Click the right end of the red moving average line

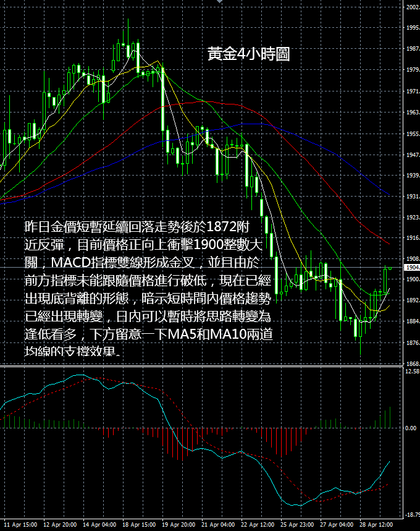(389, 244)
